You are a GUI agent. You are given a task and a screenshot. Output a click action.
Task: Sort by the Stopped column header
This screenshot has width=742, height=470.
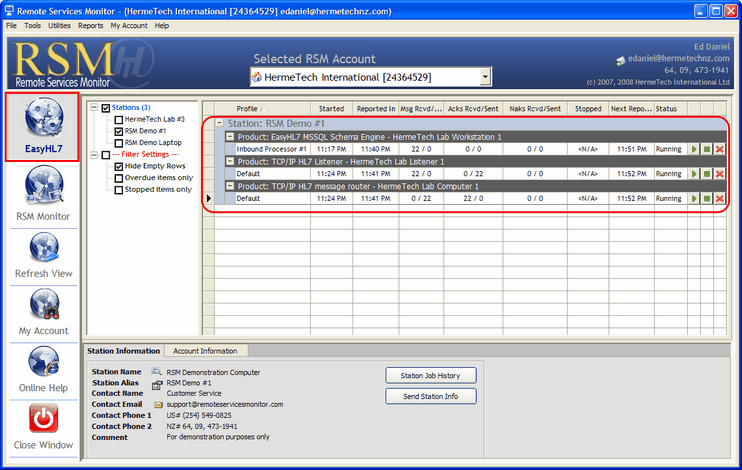[x=588, y=108]
